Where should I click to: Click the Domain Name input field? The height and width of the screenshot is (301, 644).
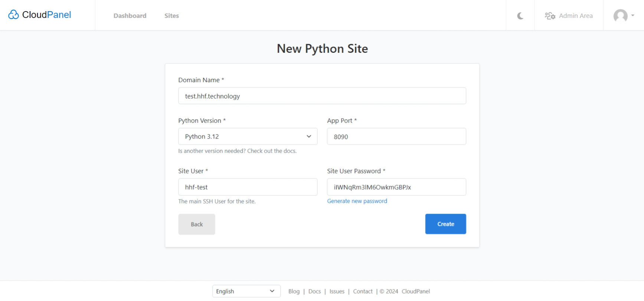coord(322,96)
